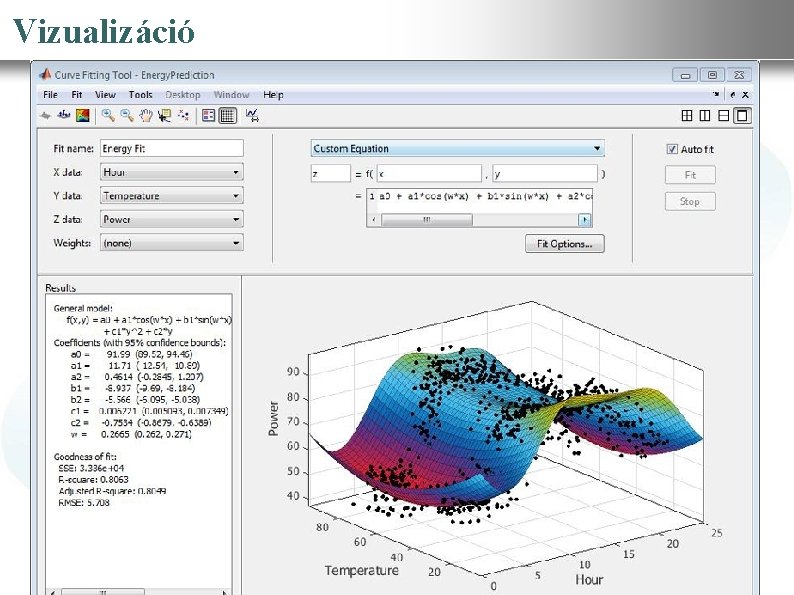The width and height of the screenshot is (794, 595).
Task: Switch to left-right tile layout
Action: 705,115
